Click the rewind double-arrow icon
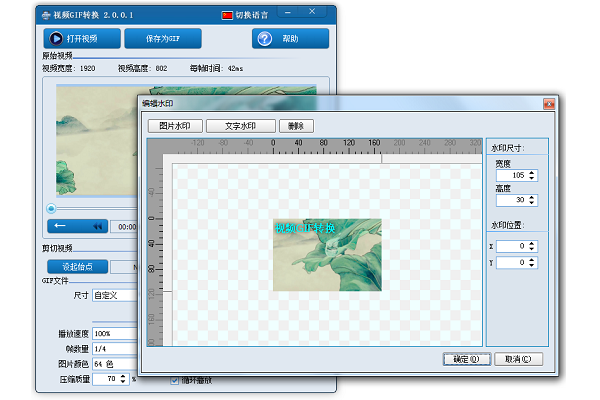The height and width of the screenshot is (400, 600). (96, 226)
